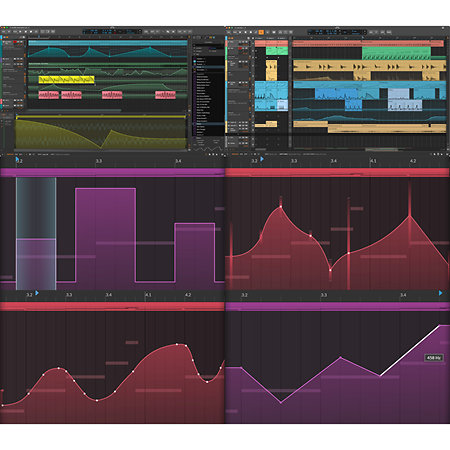The image size is (450, 450).
Task: Select the pale blue clip on the upper blue lane
Action: point(398,93)
